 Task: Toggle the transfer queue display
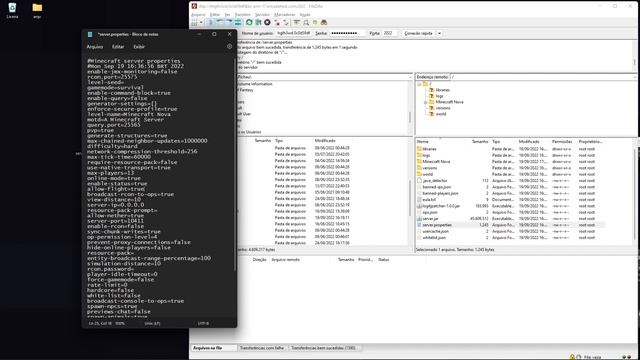point(238,22)
